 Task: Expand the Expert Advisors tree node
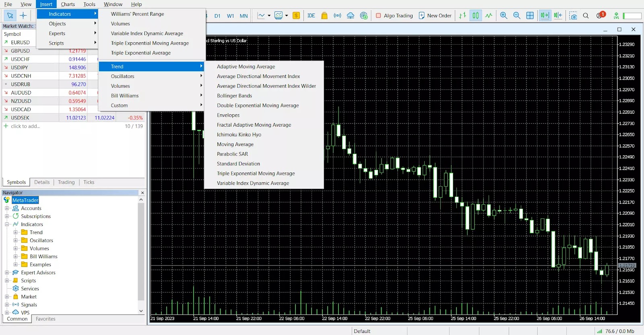(x=7, y=273)
